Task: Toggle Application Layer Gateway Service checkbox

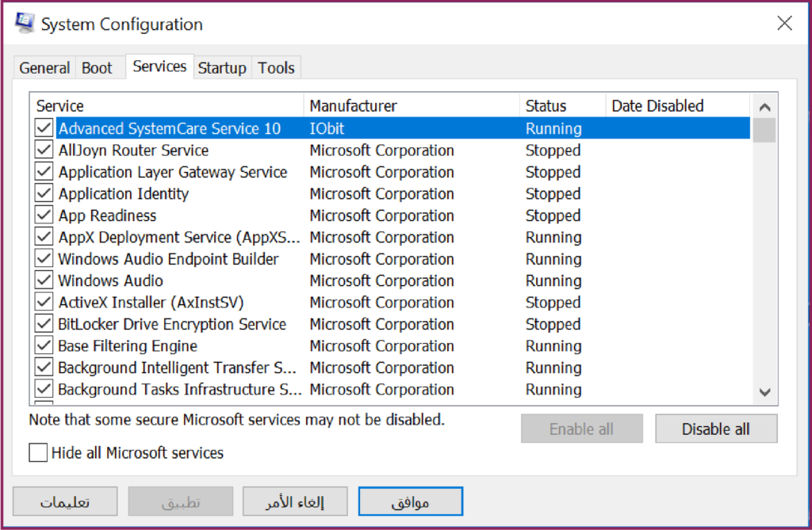Action: pos(44,171)
